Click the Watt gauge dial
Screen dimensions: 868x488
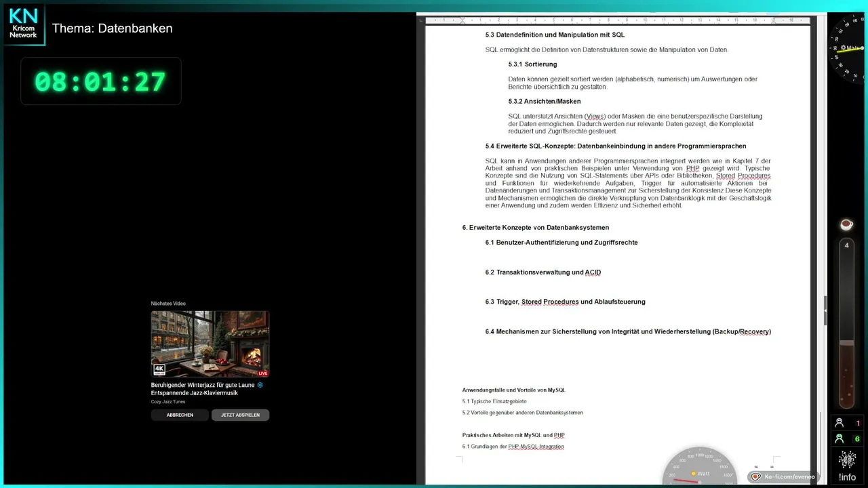(699, 466)
